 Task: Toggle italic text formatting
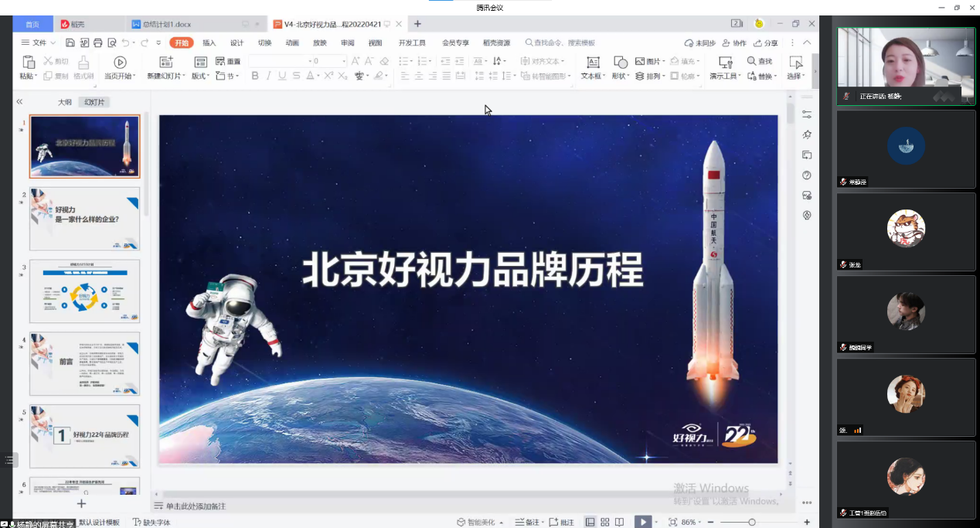pyautogui.click(x=268, y=76)
